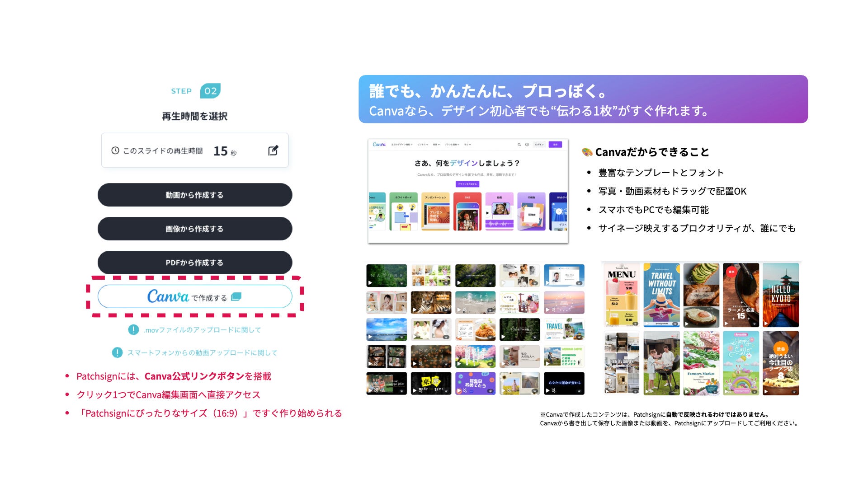Expand the ビジネス dropdown in Canva nav
The height and width of the screenshot is (488, 868).
(x=423, y=145)
